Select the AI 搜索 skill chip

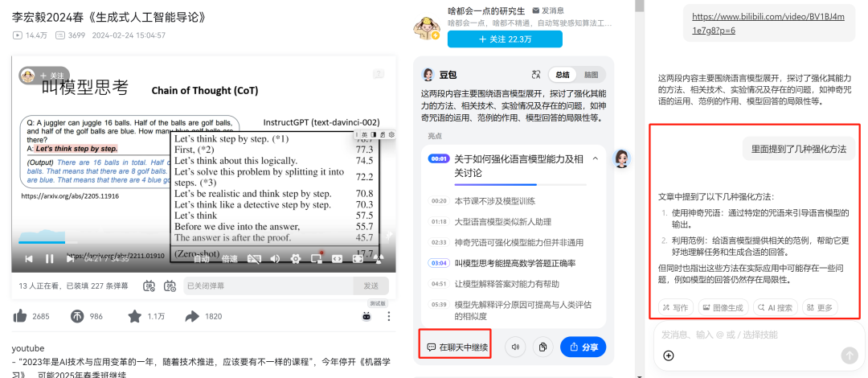pyautogui.click(x=776, y=307)
